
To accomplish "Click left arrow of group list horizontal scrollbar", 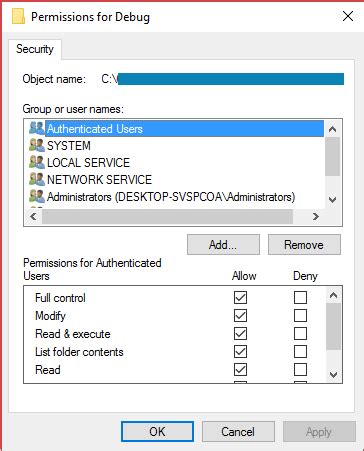I will (x=33, y=217).
